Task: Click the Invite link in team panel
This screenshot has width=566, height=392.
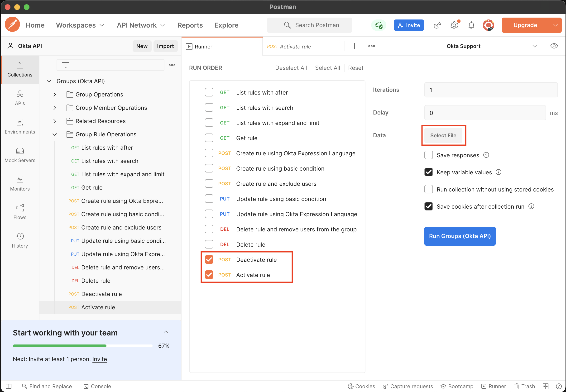Action: pos(100,359)
